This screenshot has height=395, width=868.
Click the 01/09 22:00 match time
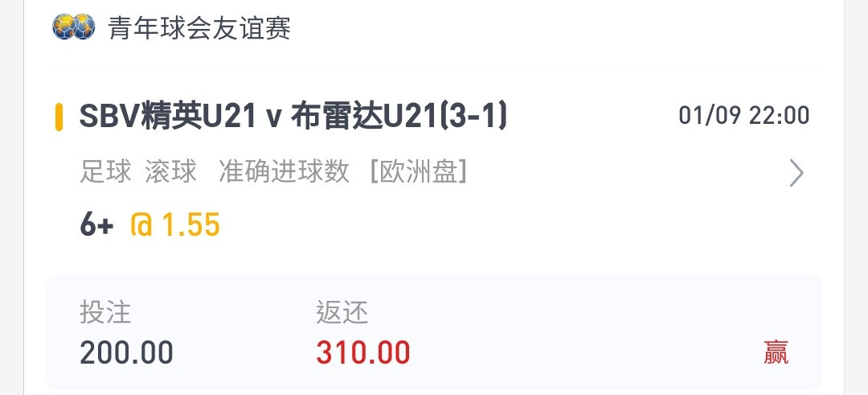pyautogui.click(x=744, y=116)
